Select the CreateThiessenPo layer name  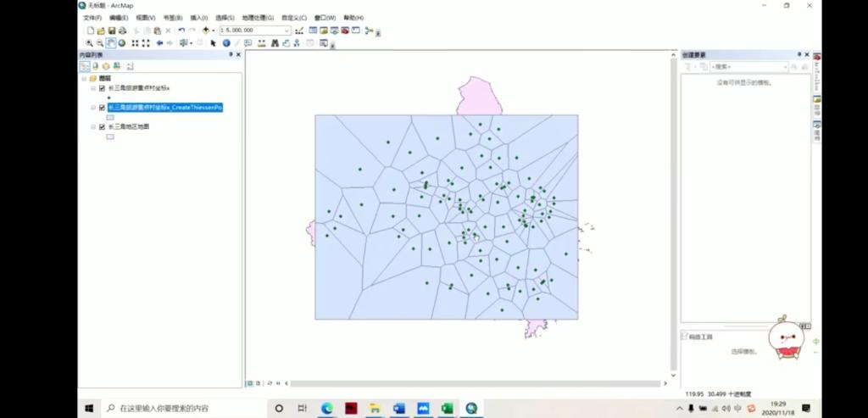[x=164, y=108]
